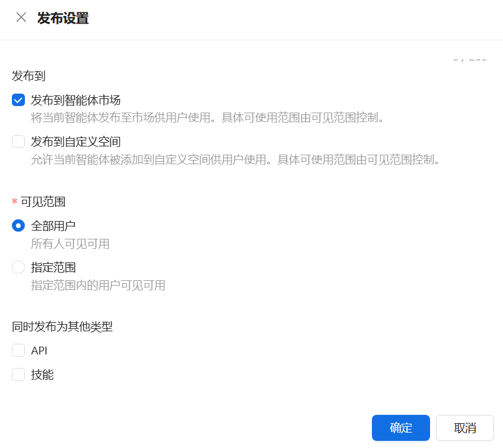The image size is (503, 448).
Task: Click the 所有人可见可用 description text
Action: click(70, 244)
